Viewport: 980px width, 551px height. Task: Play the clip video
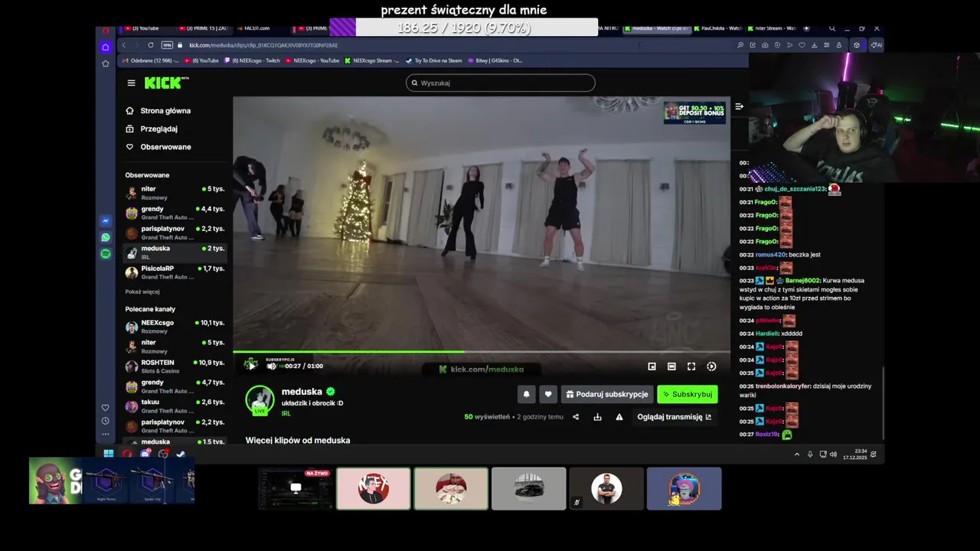(x=251, y=366)
